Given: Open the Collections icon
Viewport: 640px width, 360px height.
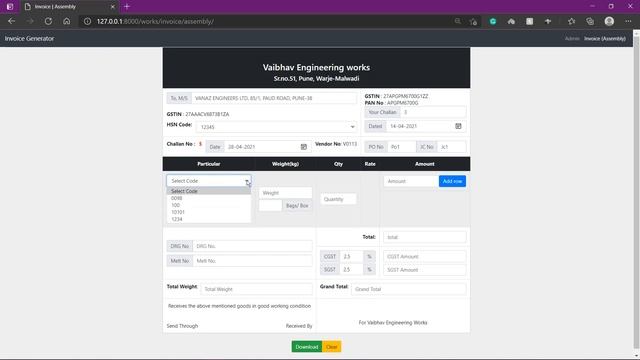Looking at the screenshot, I should (590, 21).
